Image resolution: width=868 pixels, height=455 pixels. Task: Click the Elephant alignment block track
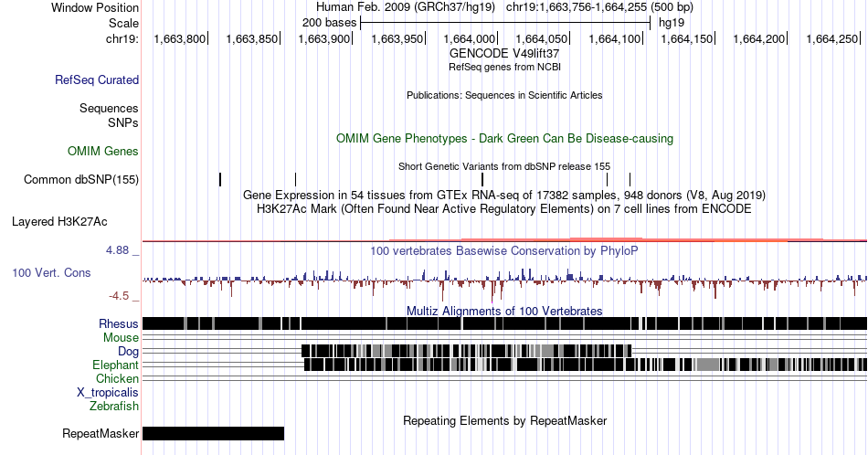click(586, 365)
